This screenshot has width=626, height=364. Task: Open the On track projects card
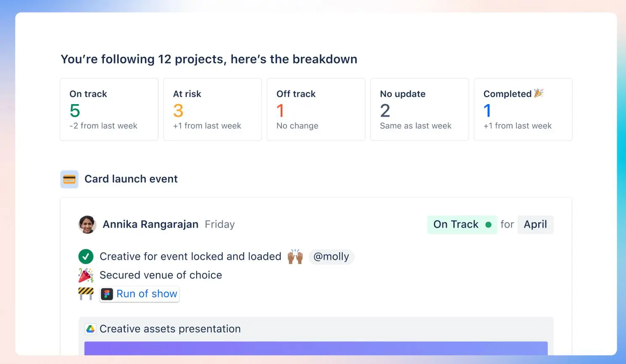pos(109,109)
